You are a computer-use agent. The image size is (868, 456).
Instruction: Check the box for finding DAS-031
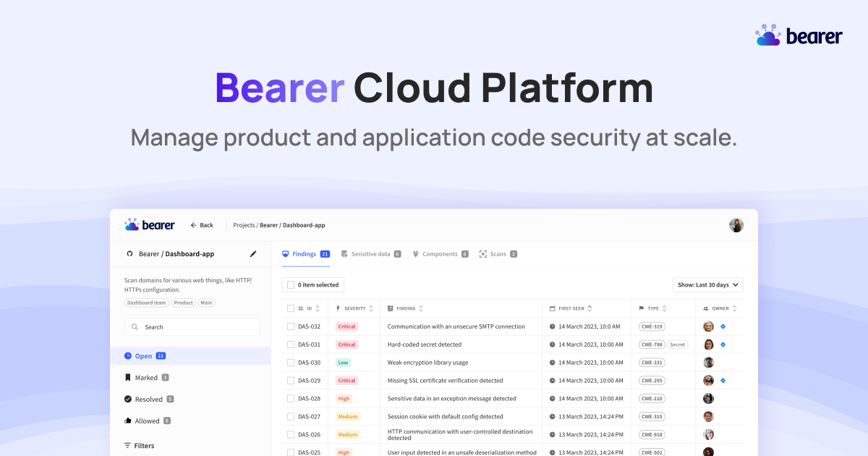click(291, 345)
